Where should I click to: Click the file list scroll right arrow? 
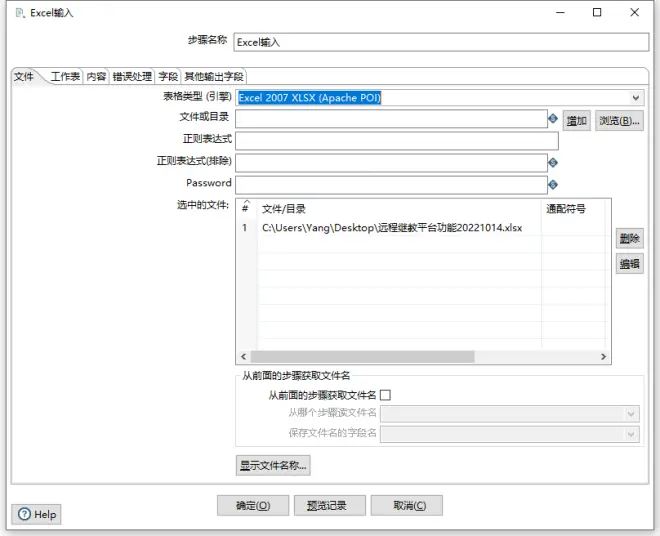(x=603, y=357)
